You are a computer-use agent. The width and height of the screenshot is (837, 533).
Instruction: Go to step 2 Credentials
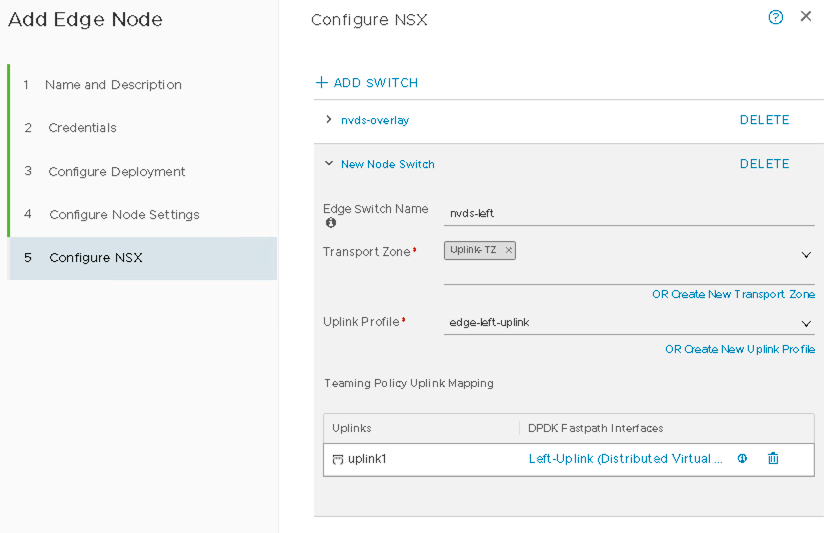pos(82,128)
